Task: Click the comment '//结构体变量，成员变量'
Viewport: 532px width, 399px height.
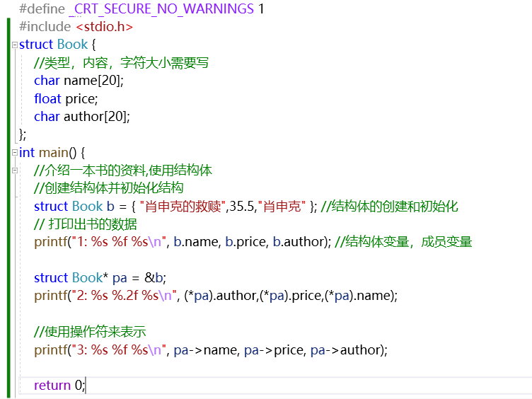Action: pos(403,242)
